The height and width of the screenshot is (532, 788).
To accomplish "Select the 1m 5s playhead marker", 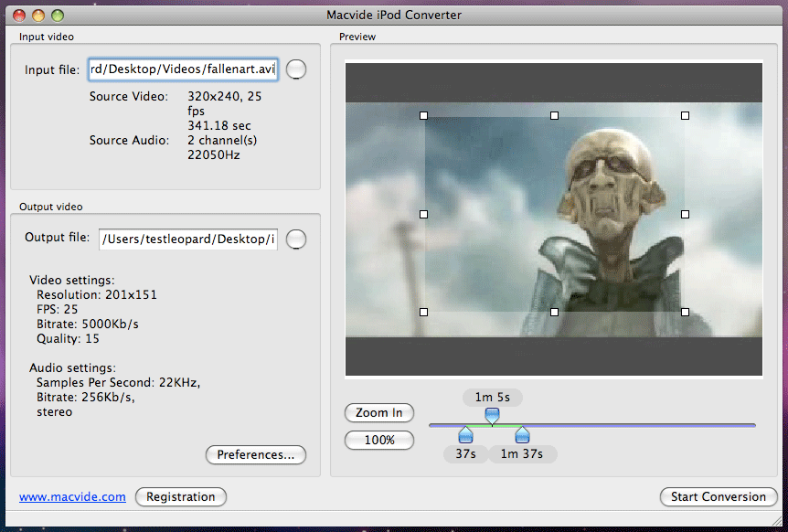I will click(x=492, y=416).
